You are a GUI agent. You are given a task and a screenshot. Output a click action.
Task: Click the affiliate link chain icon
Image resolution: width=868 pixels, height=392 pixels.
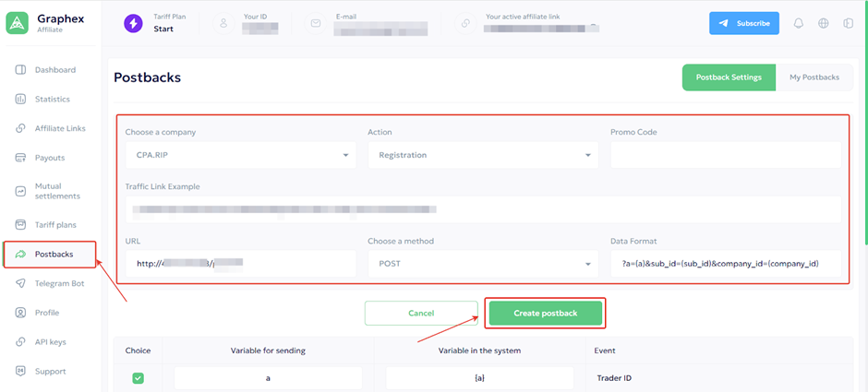466,23
